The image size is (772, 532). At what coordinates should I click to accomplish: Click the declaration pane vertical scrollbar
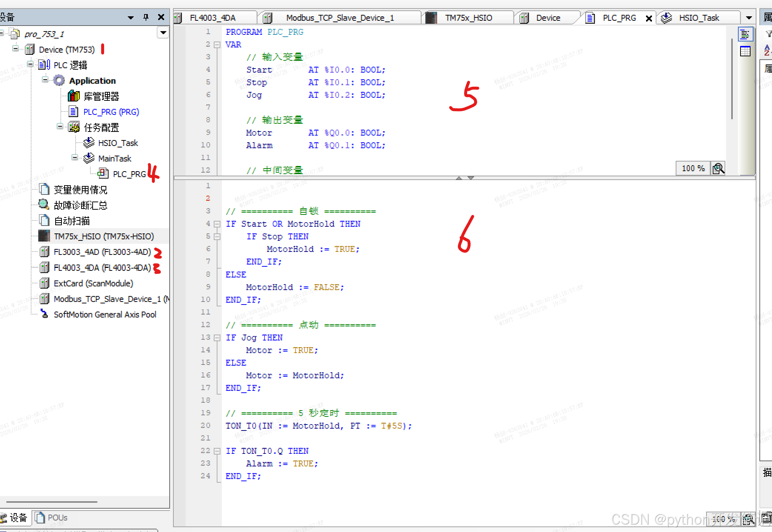(732, 79)
